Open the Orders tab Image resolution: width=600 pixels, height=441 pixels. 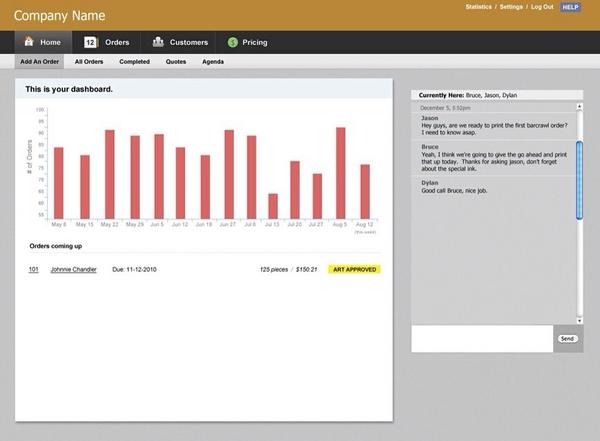click(107, 42)
